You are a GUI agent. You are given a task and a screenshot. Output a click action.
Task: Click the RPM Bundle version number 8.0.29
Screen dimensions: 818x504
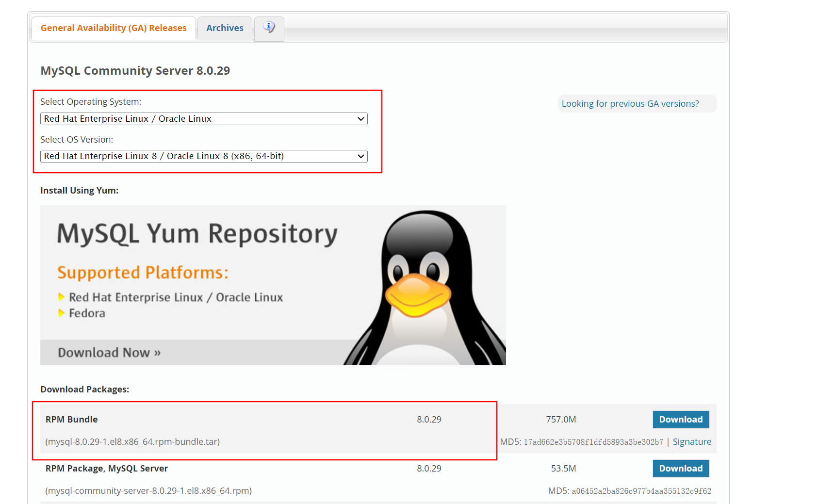click(429, 420)
